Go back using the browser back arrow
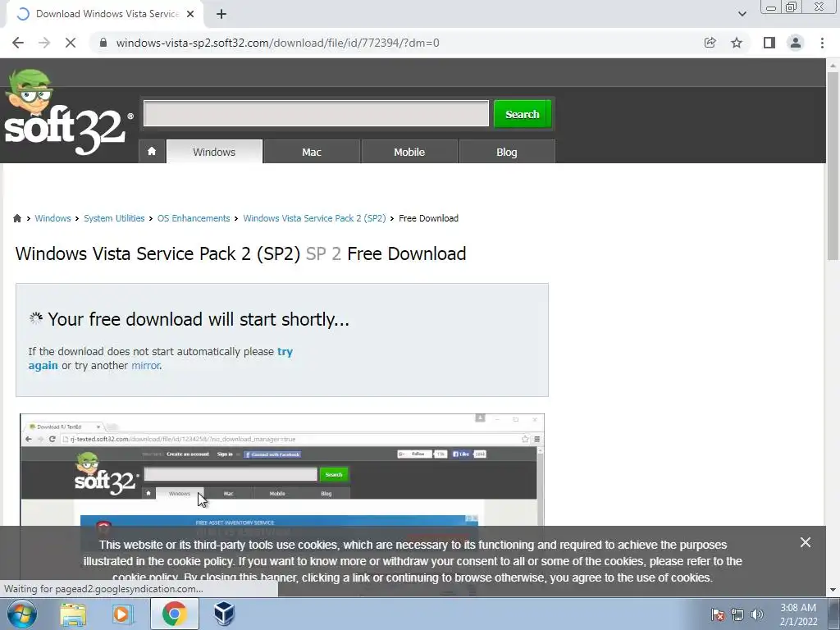 pos(18,43)
